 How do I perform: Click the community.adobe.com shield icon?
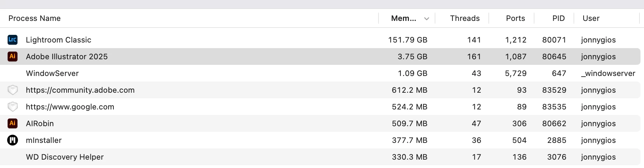[x=13, y=90]
